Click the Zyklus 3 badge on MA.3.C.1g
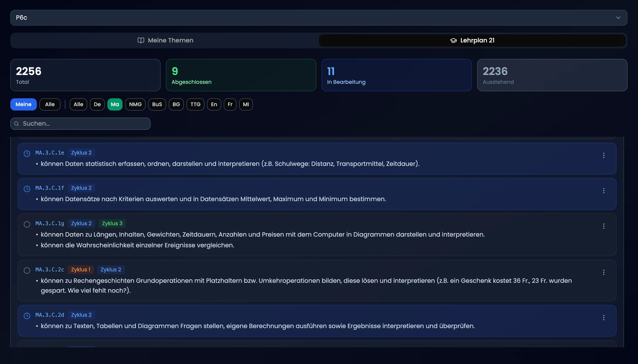 pyautogui.click(x=112, y=224)
